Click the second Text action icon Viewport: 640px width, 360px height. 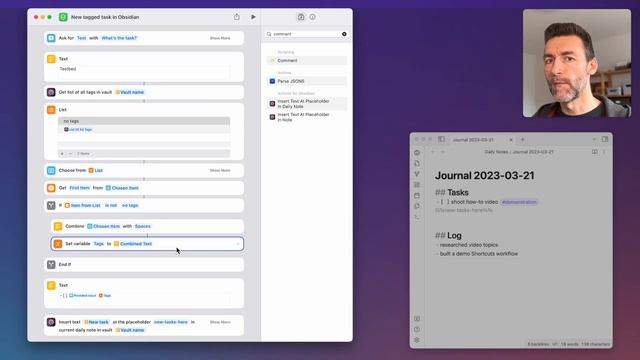51,285
